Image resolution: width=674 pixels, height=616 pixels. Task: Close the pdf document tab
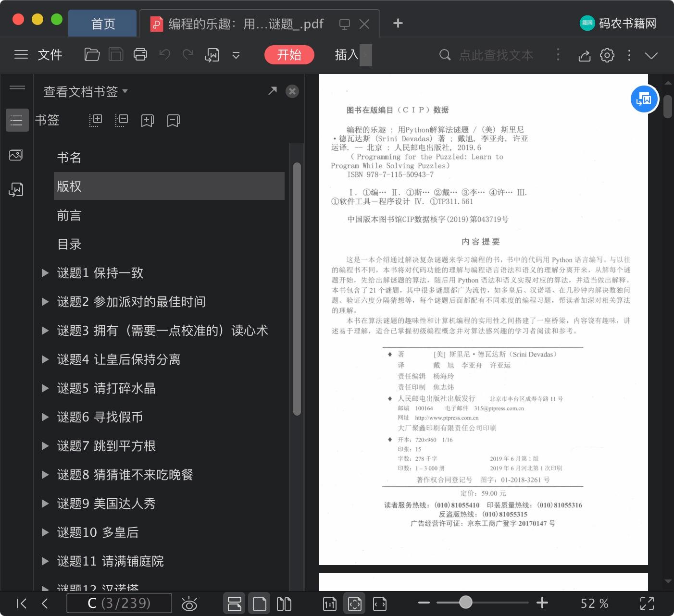click(364, 24)
